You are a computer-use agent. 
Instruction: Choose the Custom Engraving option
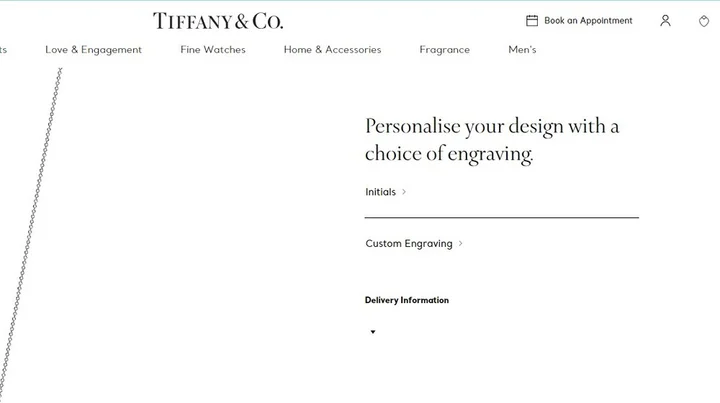(409, 244)
